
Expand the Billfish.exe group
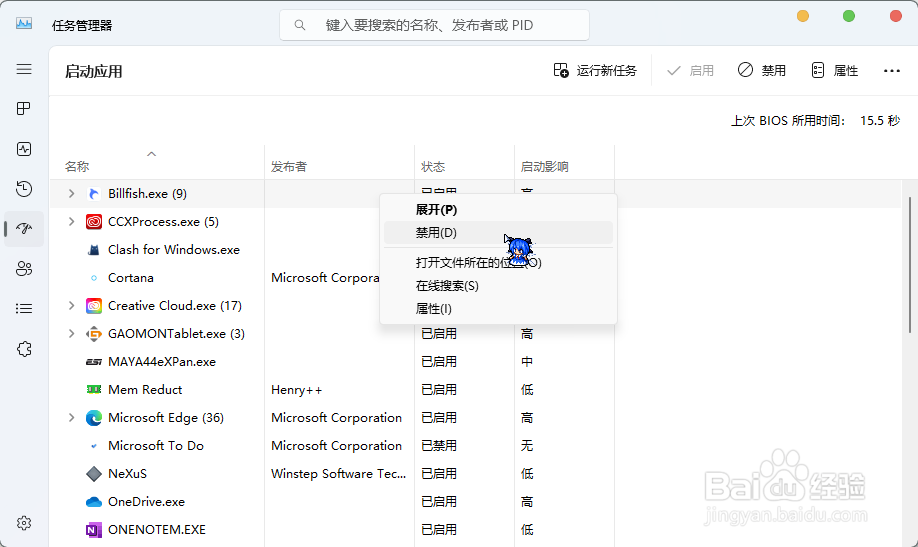[71, 193]
